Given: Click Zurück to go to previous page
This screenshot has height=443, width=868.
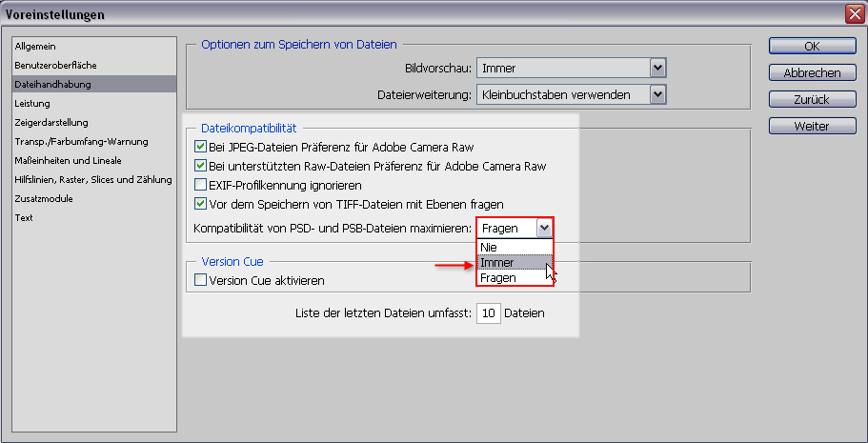Looking at the screenshot, I should click(811, 100).
